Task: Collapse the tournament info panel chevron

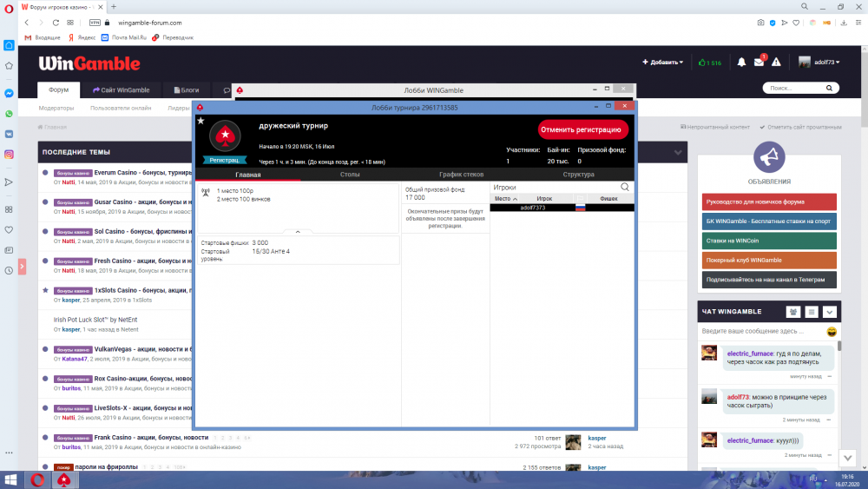Action: pyautogui.click(x=298, y=232)
